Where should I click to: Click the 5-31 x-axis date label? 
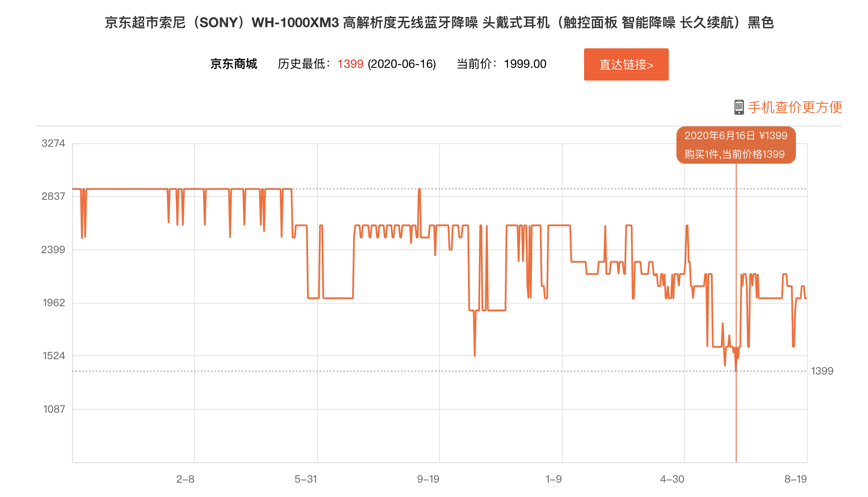(306, 479)
